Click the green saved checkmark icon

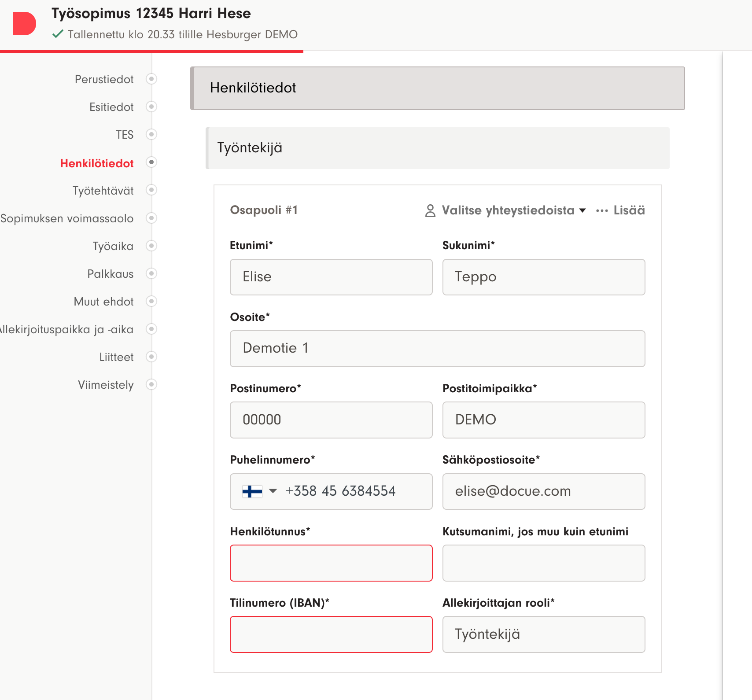(58, 34)
